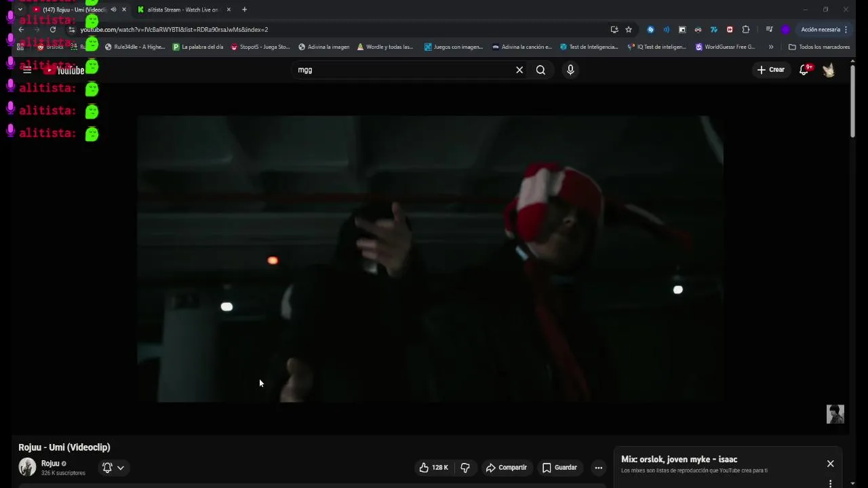Go back with browser back arrow
Screen dimensions: 868x488
21,30
